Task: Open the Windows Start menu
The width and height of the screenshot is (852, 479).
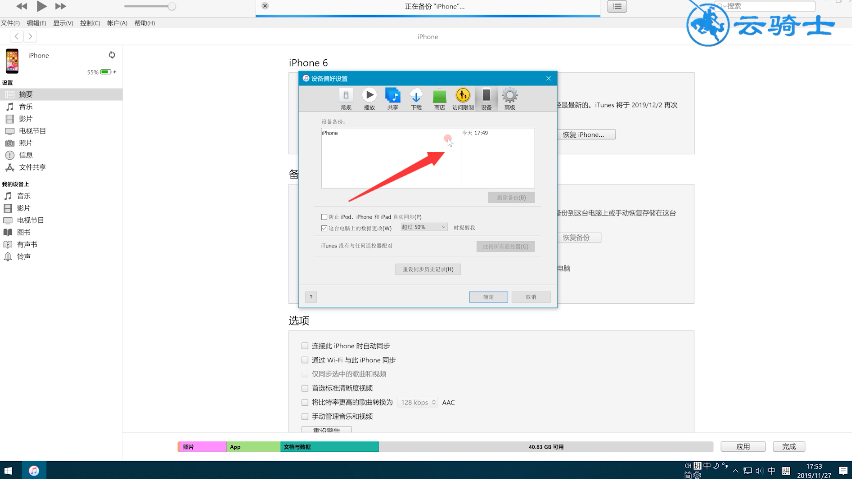Action: [x=8, y=470]
